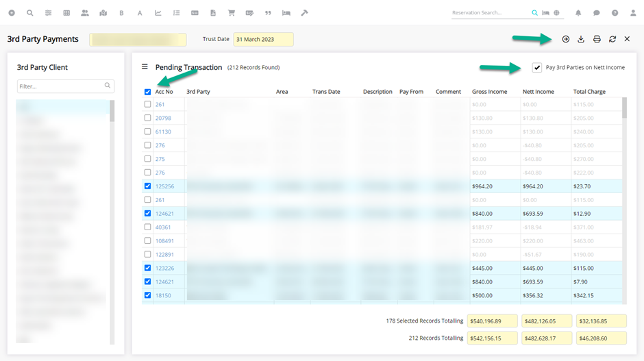Screen dimensions: 644x361
Task: Open the chart icon in top toolbar
Action: (x=158, y=13)
